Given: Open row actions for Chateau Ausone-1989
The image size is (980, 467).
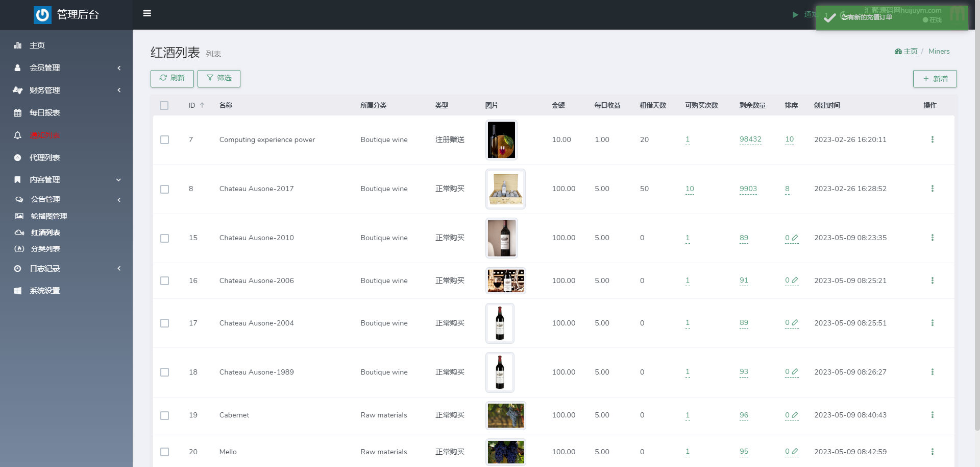Looking at the screenshot, I should coord(932,372).
